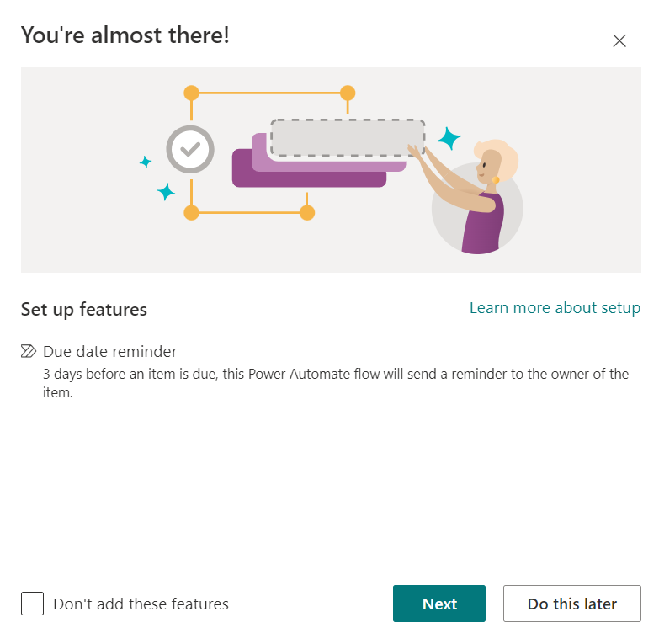Choose Do this later
Viewport: 659px width, 644px height.
pos(572,604)
